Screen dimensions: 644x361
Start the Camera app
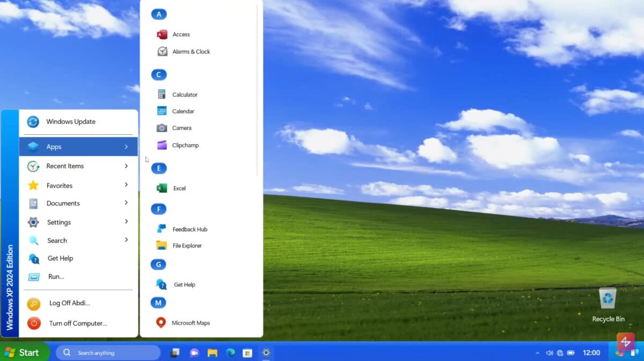click(x=181, y=128)
